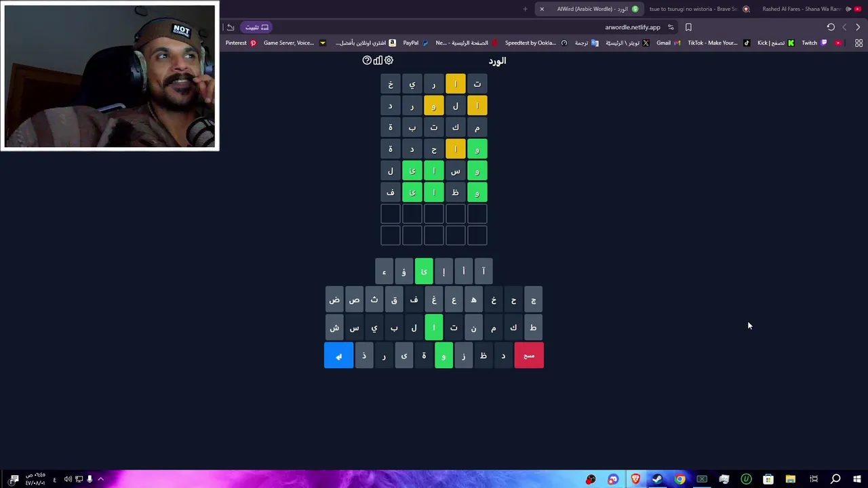
Task: Open the ترجمة translate bookmark
Action: click(587, 43)
